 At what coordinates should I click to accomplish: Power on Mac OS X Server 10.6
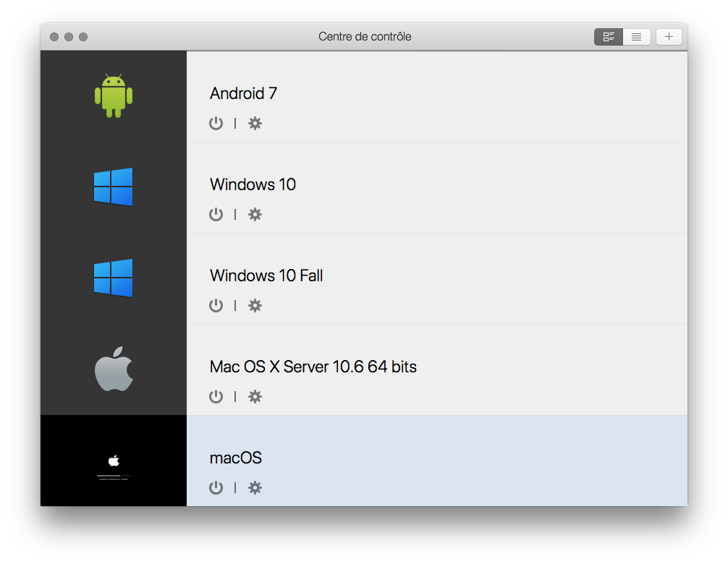coord(216,396)
